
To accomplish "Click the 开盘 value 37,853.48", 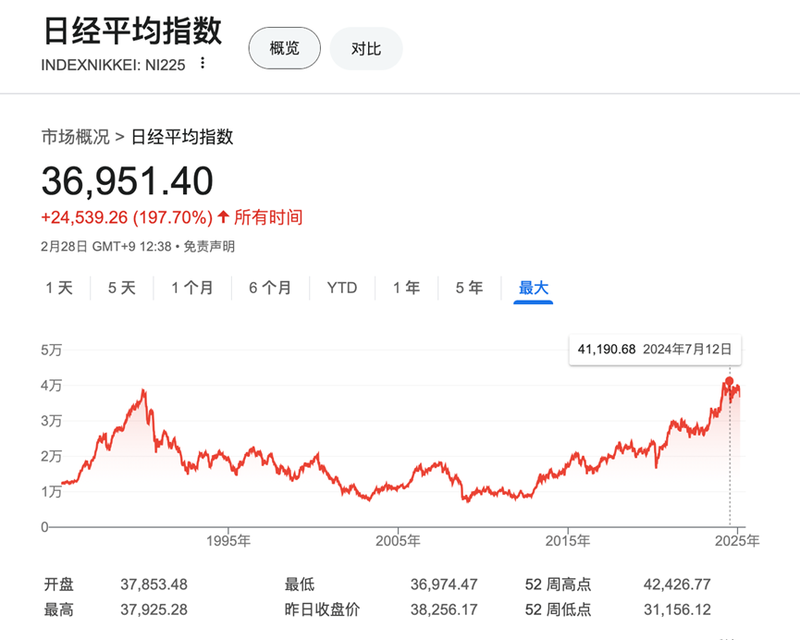I will pos(154,584).
